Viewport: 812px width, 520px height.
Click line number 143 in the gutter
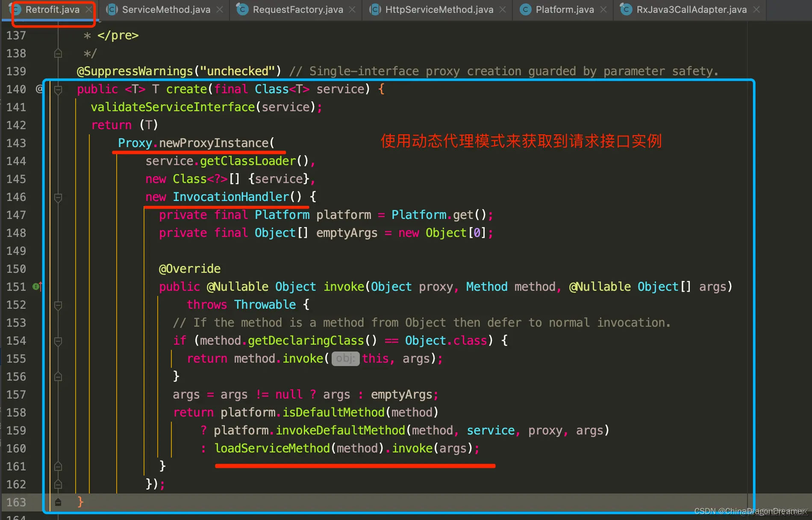(x=16, y=143)
